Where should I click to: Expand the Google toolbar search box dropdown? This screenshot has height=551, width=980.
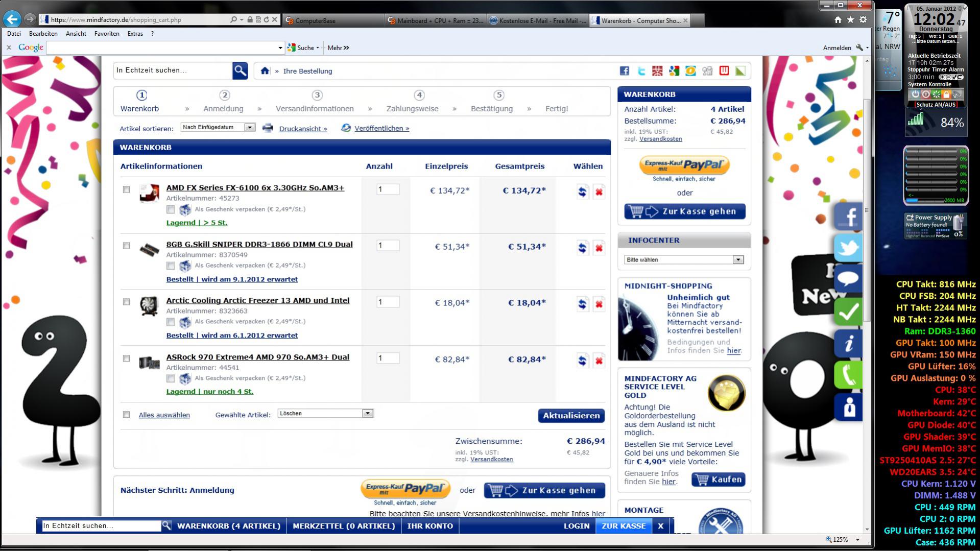[280, 48]
